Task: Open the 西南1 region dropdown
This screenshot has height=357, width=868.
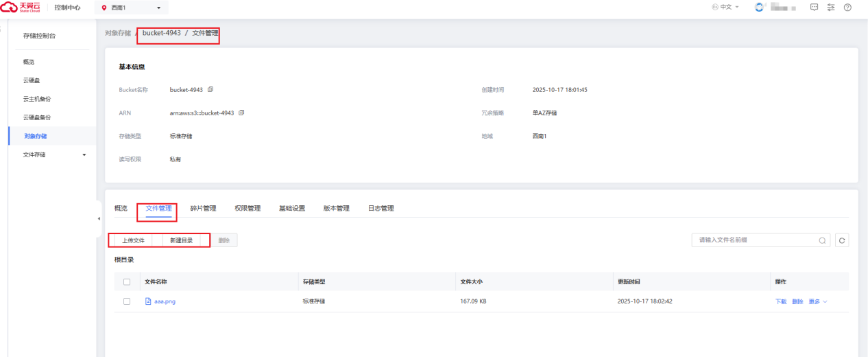Action: [x=131, y=8]
